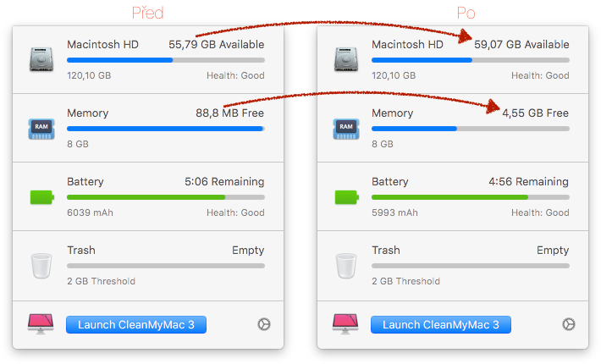Click the Macintosh HD drive icon in the Po panel
Screen dimensions: 601x364
coord(346,59)
